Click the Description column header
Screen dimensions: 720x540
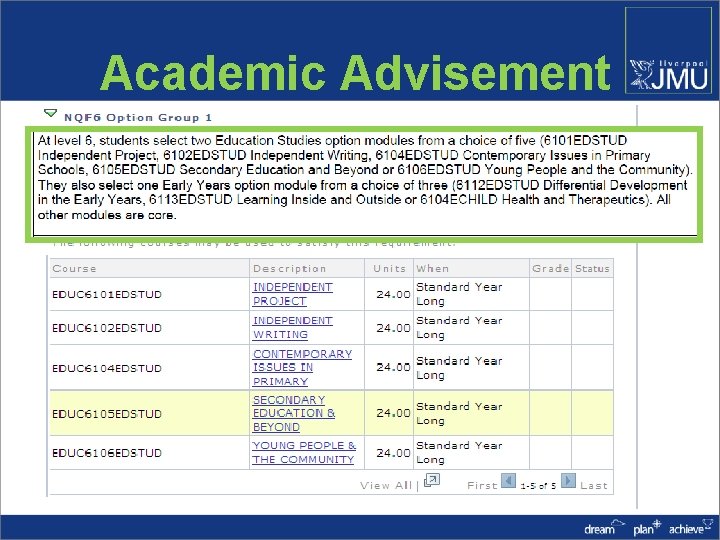pyautogui.click(x=307, y=268)
